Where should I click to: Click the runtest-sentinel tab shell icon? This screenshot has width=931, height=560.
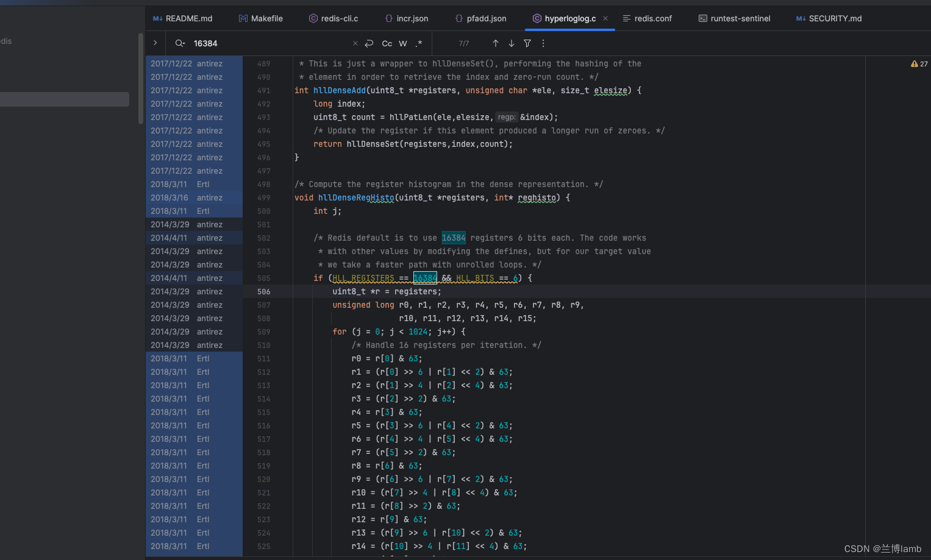point(703,18)
